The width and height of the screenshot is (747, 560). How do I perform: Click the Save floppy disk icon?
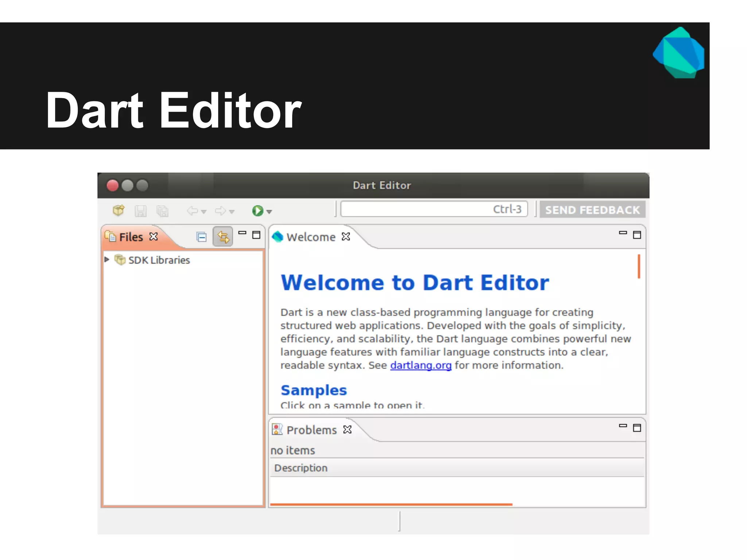click(140, 211)
